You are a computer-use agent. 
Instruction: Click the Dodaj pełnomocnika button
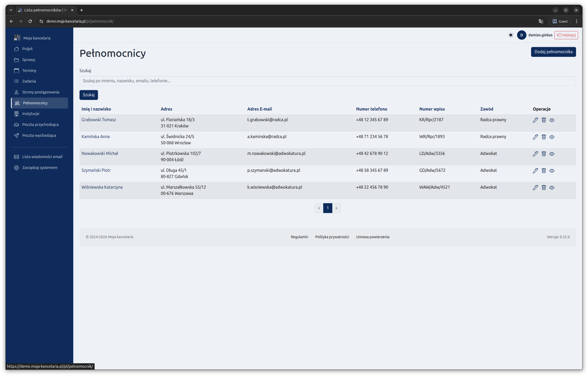coord(553,52)
